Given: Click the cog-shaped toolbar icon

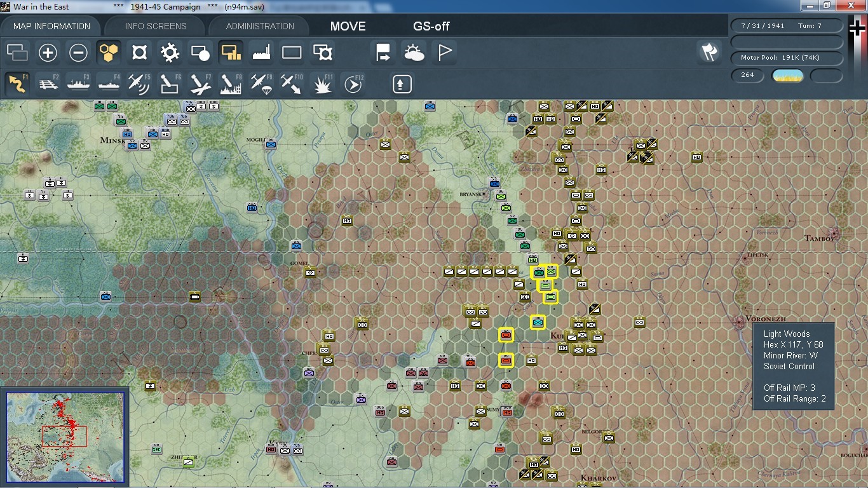Looking at the screenshot, I should click(x=170, y=53).
